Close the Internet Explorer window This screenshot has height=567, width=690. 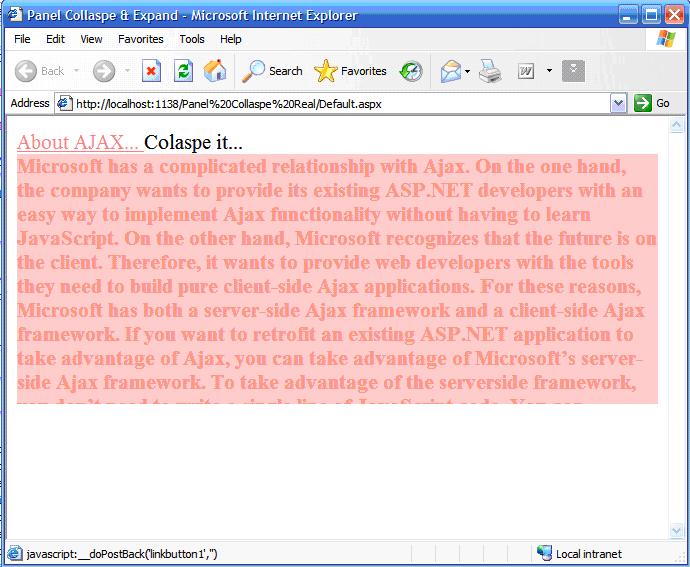[x=674, y=15]
